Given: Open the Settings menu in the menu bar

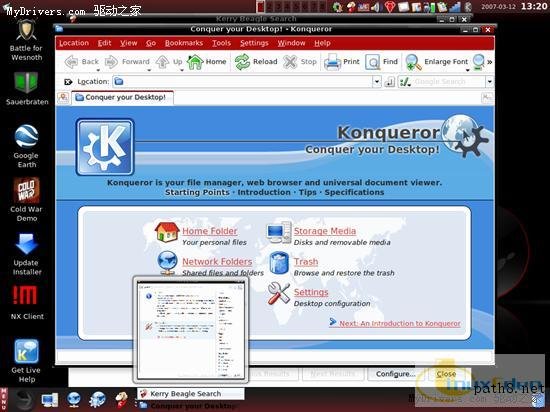Looking at the screenshot, I should point(254,43).
